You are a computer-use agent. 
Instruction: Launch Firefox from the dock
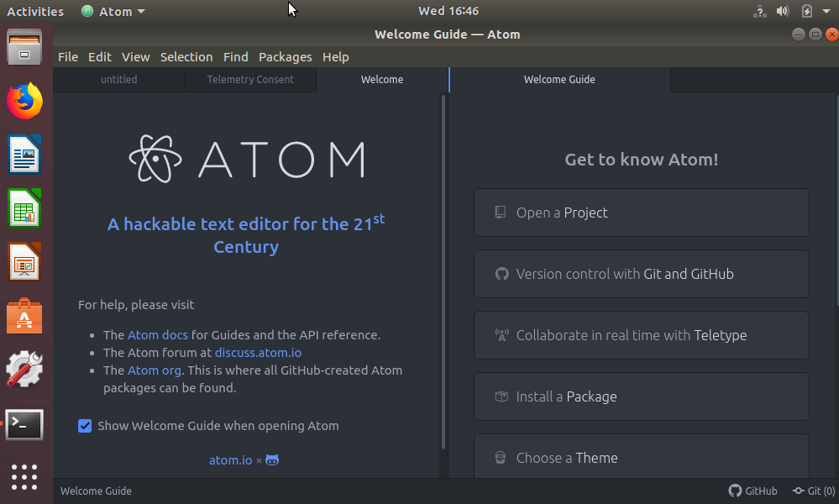point(24,101)
